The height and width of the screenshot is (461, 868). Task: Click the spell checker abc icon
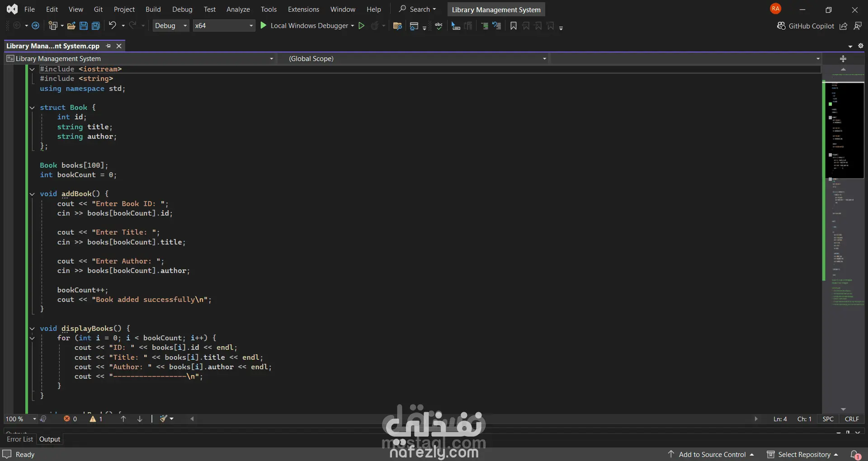pos(439,26)
